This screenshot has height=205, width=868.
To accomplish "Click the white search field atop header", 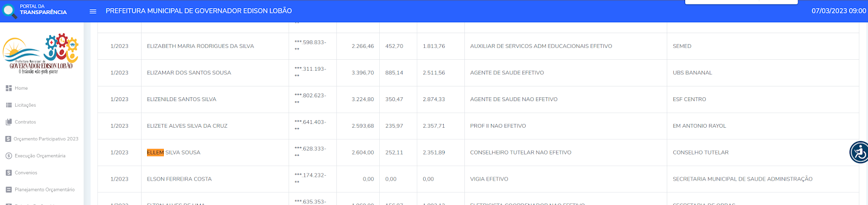I will click(x=742, y=2).
